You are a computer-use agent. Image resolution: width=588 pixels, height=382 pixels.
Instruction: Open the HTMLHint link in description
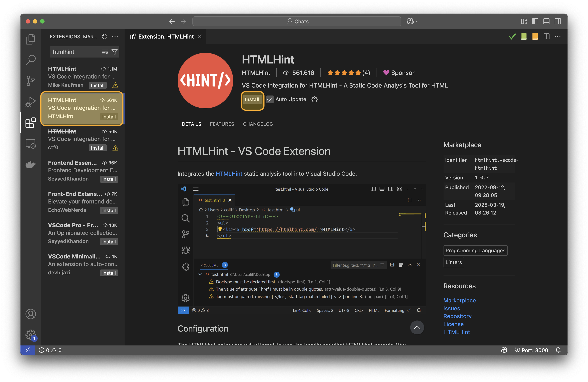(x=229, y=173)
